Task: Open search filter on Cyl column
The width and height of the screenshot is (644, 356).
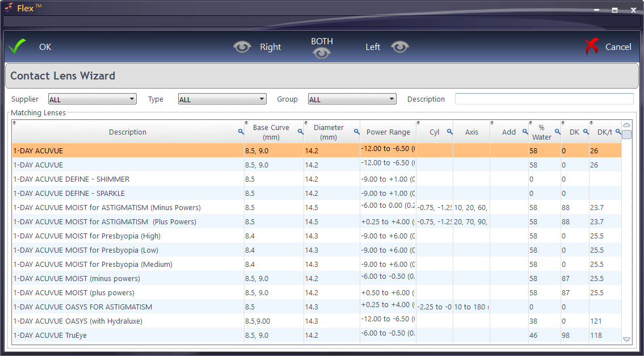Action: point(450,131)
